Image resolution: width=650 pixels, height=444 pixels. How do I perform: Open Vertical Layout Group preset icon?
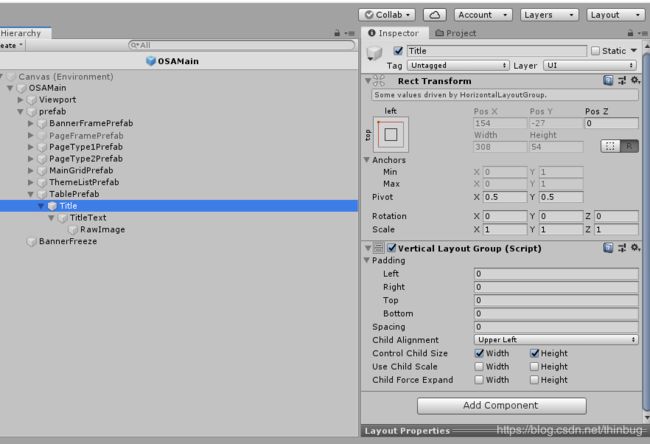coord(622,248)
